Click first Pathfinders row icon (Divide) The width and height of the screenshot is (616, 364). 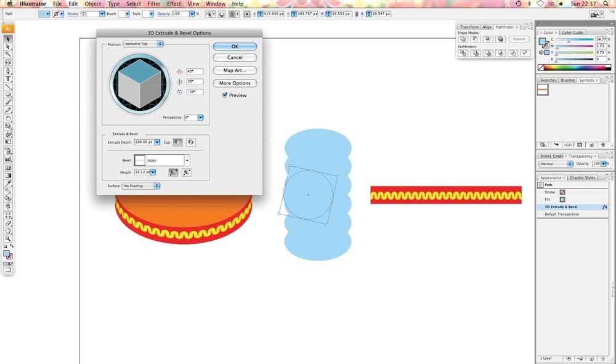[x=463, y=53]
